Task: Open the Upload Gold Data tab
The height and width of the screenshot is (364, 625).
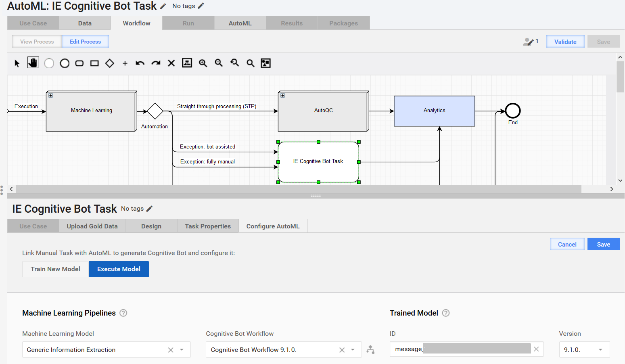Action: coord(92,226)
